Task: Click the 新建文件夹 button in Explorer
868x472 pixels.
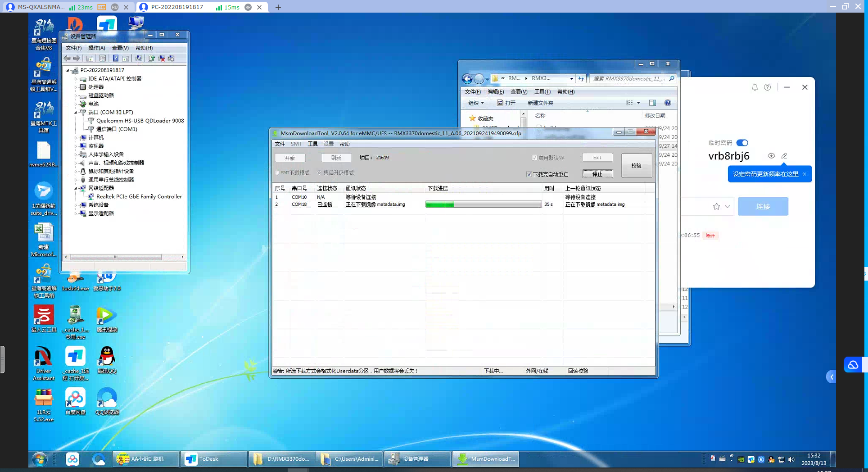Action: 540,103
